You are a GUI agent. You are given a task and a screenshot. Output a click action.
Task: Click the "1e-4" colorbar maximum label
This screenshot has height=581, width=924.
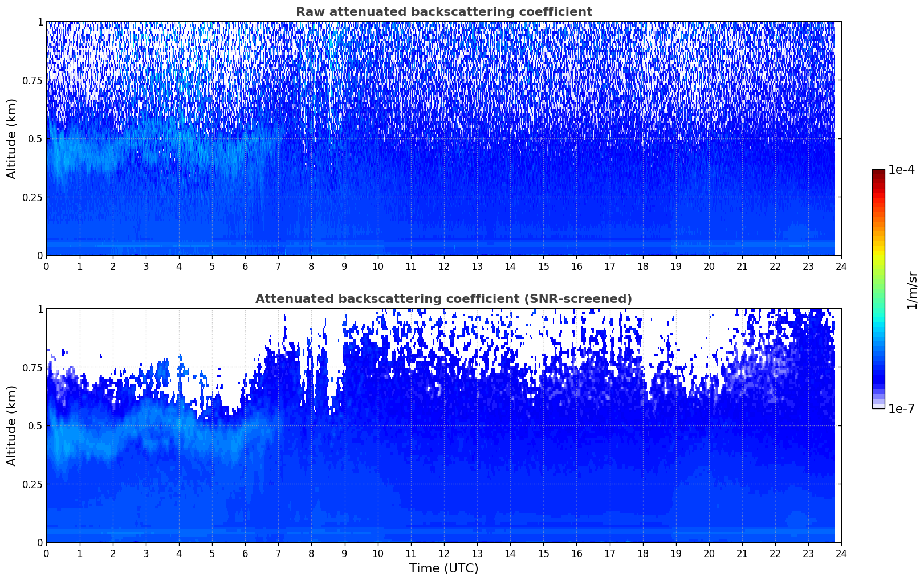[901, 170]
